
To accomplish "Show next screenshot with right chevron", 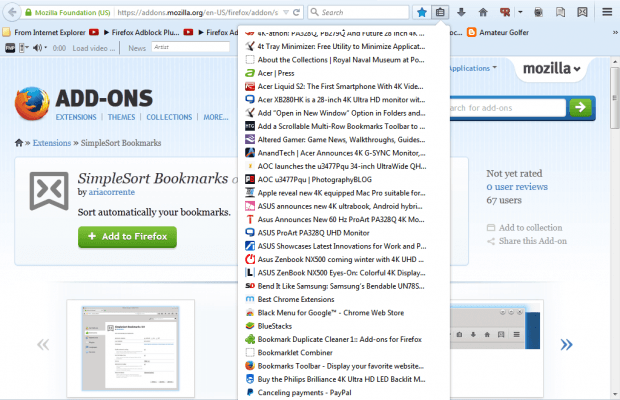I will coord(566,344).
